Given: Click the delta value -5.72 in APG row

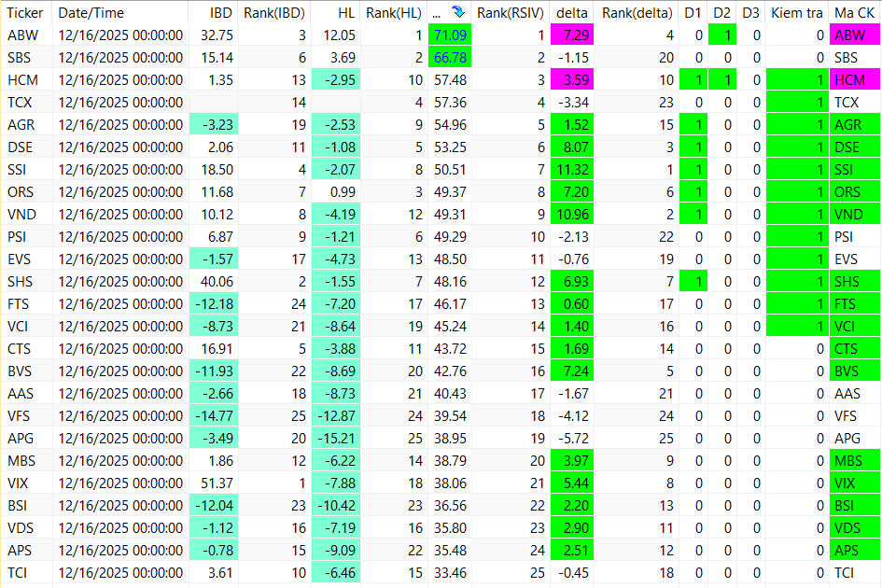Looking at the screenshot, I should pos(573,438).
